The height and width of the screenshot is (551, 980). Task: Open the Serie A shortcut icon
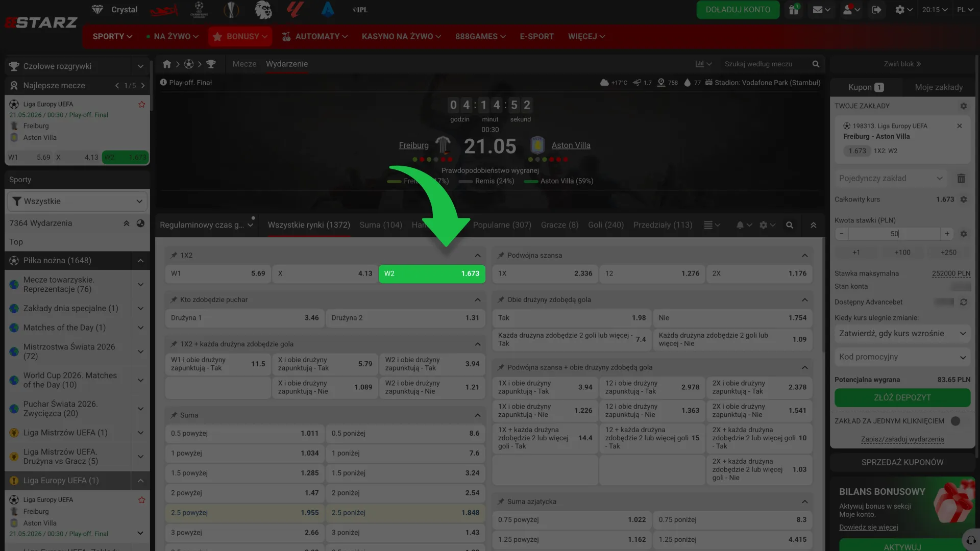click(328, 10)
